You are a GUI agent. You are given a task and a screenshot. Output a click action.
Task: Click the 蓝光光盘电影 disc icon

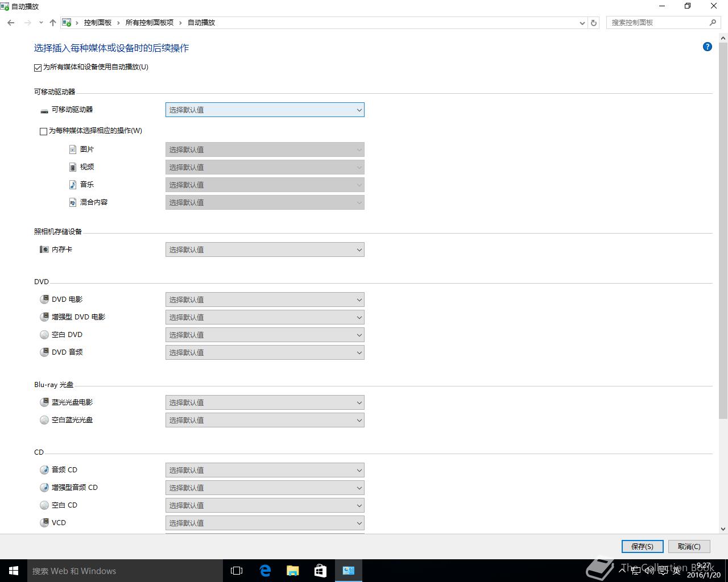pos(44,402)
